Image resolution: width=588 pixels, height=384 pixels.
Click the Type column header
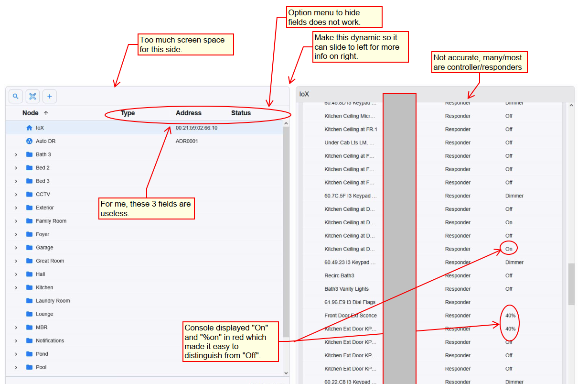click(128, 113)
